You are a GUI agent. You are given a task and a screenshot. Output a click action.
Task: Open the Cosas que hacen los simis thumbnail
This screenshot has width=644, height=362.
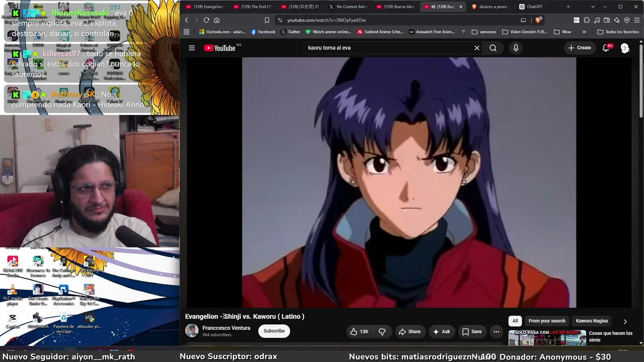(x=547, y=338)
